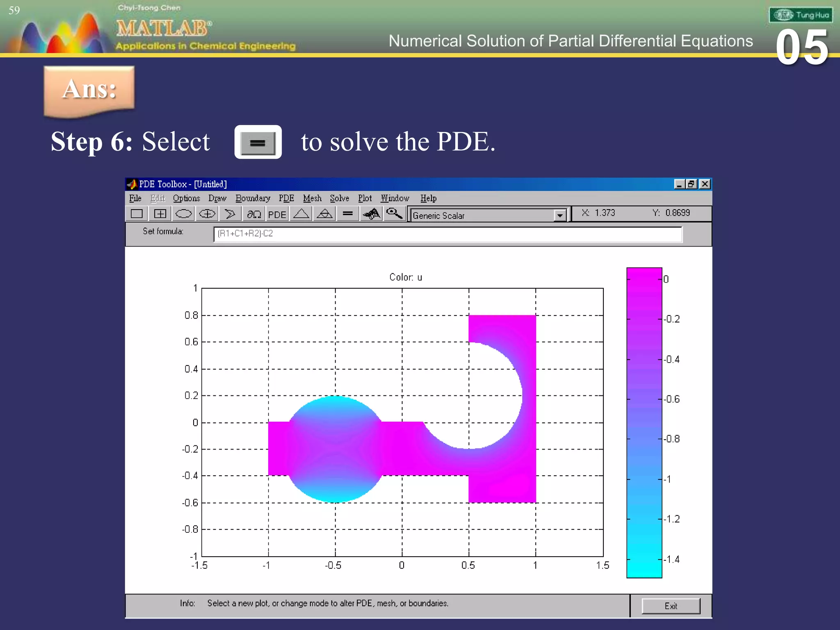The width and height of the screenshot is (840, 630).
Task: Select the draw polygon tool
Action: [x=230, y=214]
